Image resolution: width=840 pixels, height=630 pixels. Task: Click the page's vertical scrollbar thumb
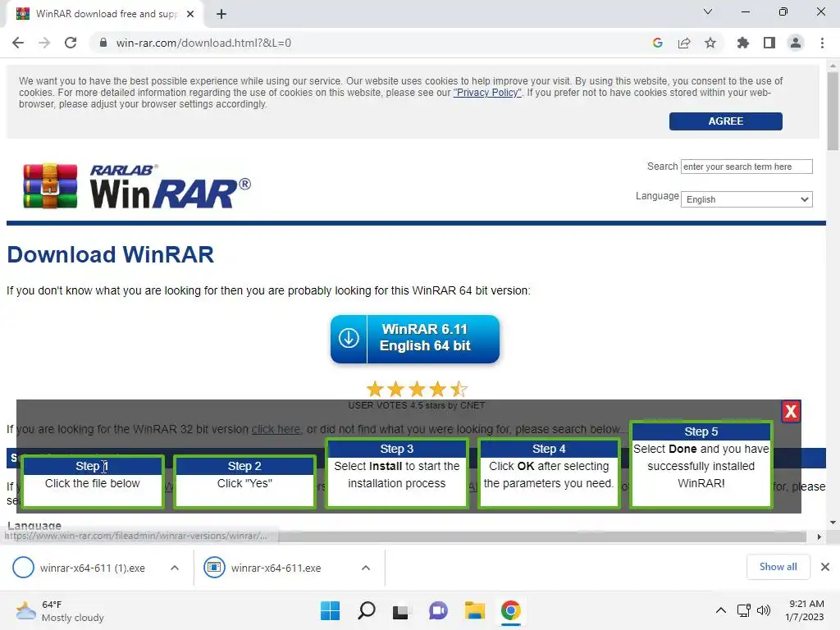(x=833, y=111)
